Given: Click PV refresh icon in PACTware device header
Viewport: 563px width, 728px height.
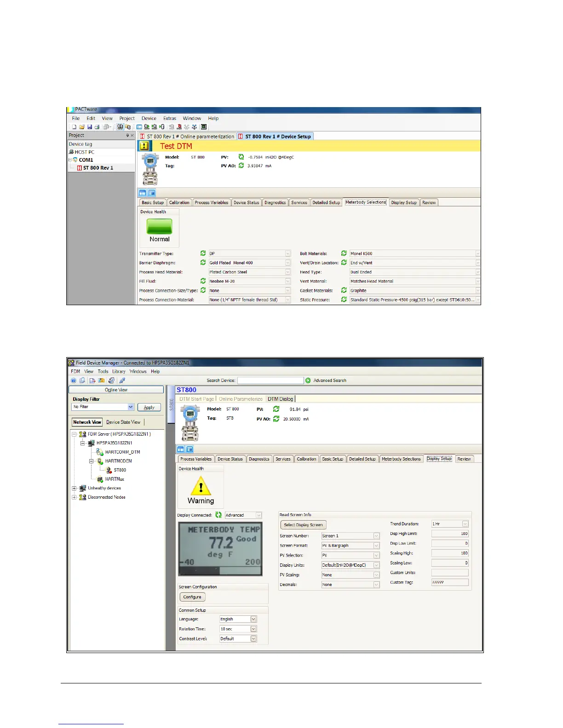Looking at the screenshot, I should pos(241,157).
